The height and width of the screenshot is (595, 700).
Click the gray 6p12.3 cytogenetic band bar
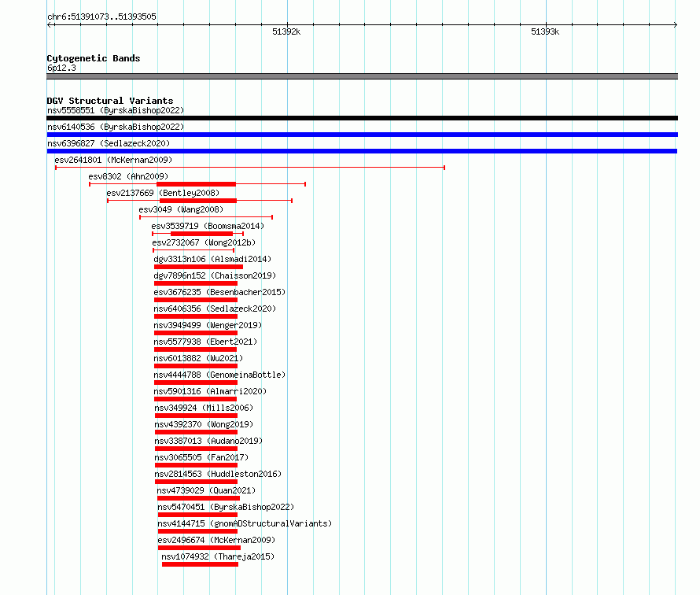pos(362,76)
